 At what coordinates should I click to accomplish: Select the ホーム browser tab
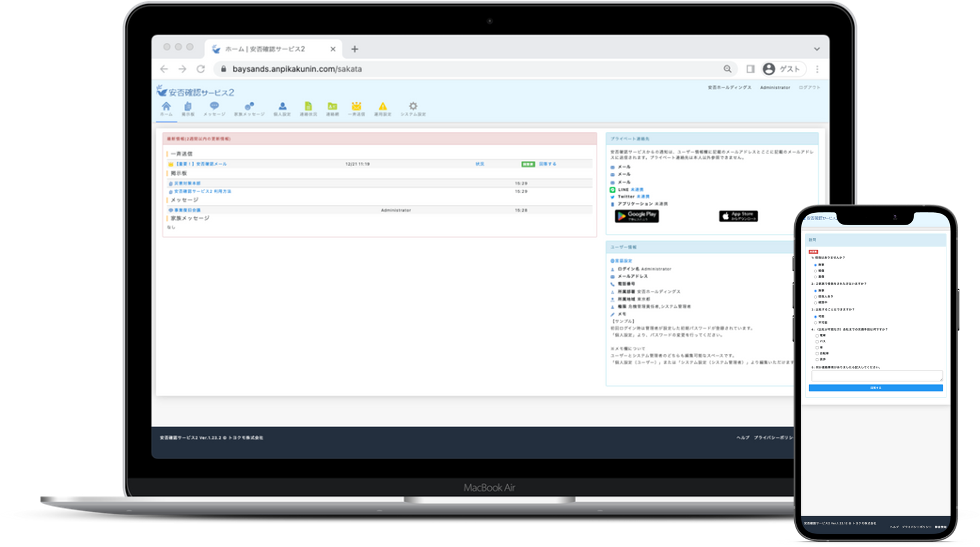265,49
